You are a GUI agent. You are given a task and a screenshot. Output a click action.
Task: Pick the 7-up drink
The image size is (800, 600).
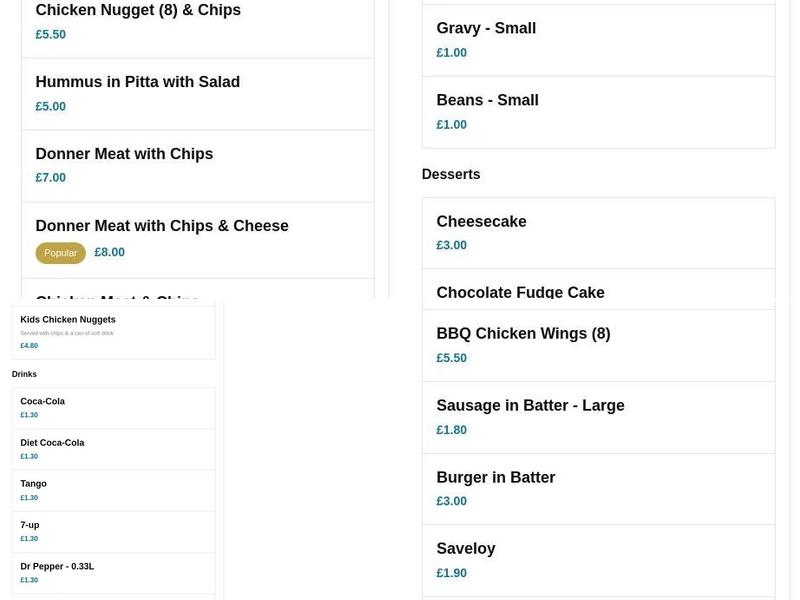point(31,523)
